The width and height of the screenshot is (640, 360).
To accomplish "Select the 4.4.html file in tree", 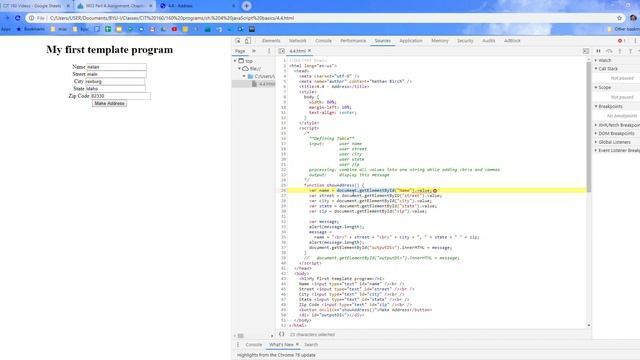I will click(263, 84).
